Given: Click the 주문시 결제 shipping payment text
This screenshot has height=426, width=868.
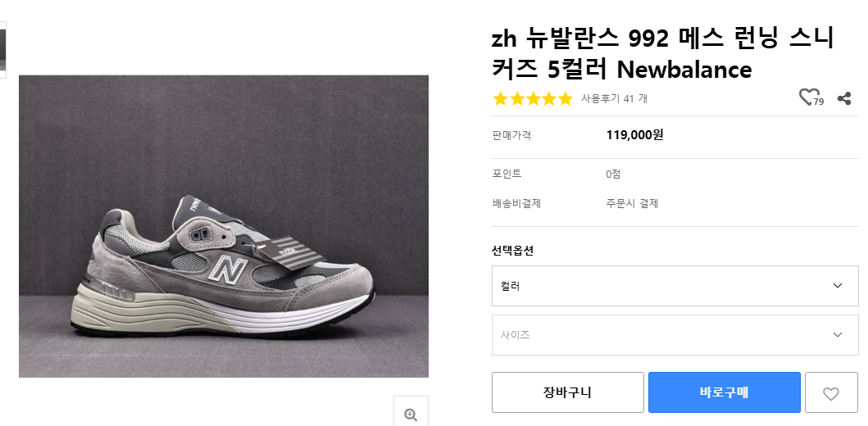Looking at the screenshot, I should [632, 204].
